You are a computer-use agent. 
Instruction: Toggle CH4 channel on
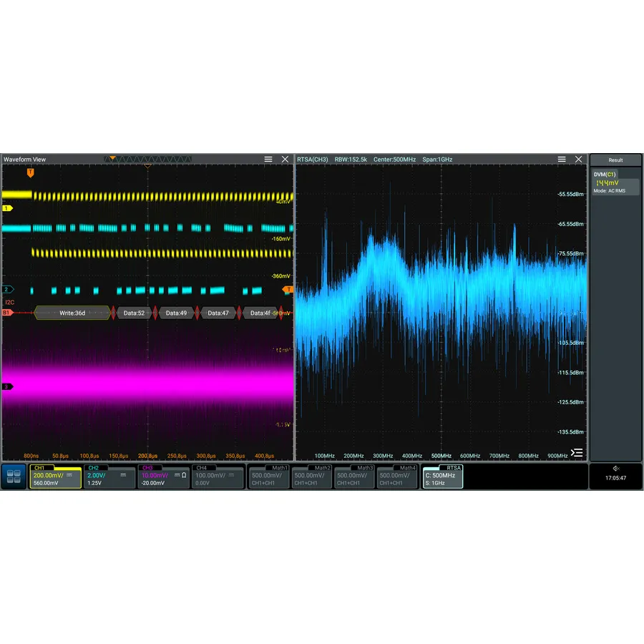217,476
